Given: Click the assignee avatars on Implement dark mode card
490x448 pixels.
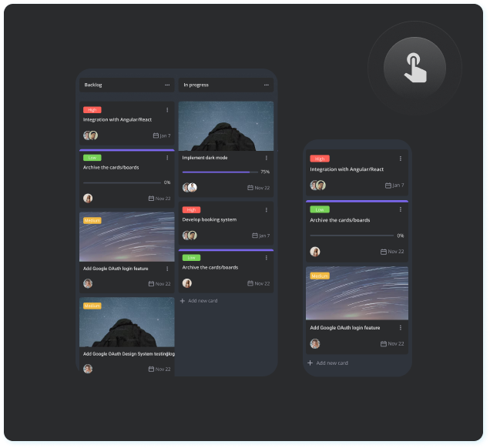Looking at the screenshot, I should tap(190, 187).
